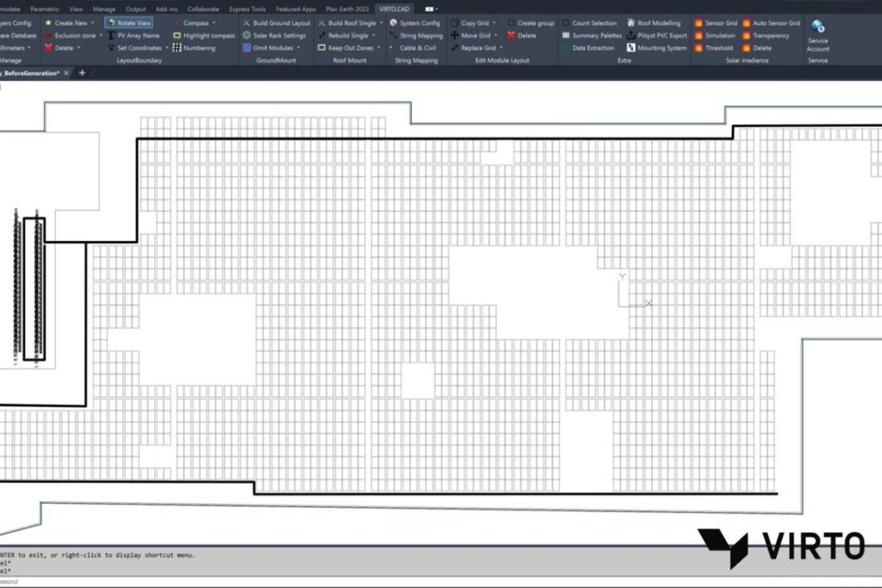This screenshot has width=882, height=588.
Task: Select the Move Grid tool
Action: [x=470, y=35]
